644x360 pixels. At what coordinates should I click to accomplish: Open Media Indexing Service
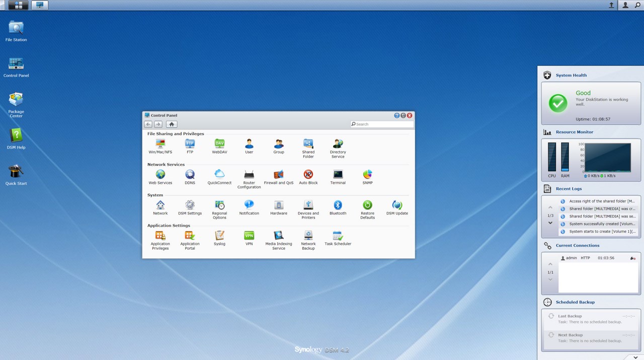(279, 240)
